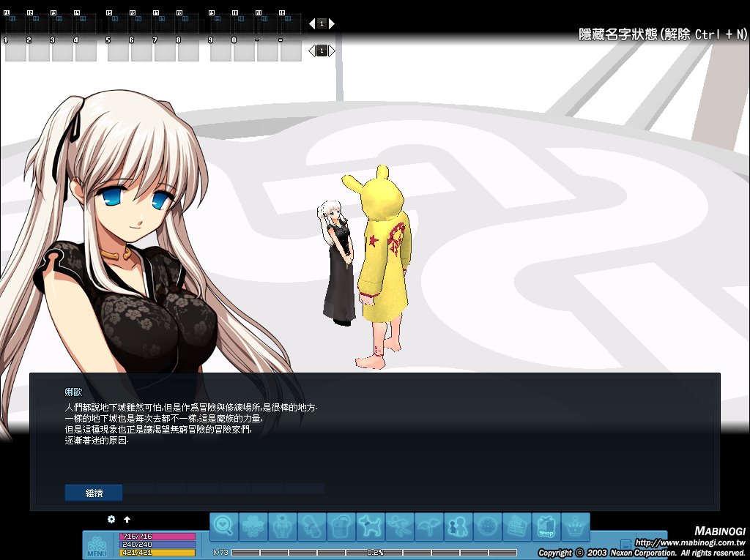
Task: Advance the number-key hotbar page forward
Action: pyautogui.click(x=332, y=51)
